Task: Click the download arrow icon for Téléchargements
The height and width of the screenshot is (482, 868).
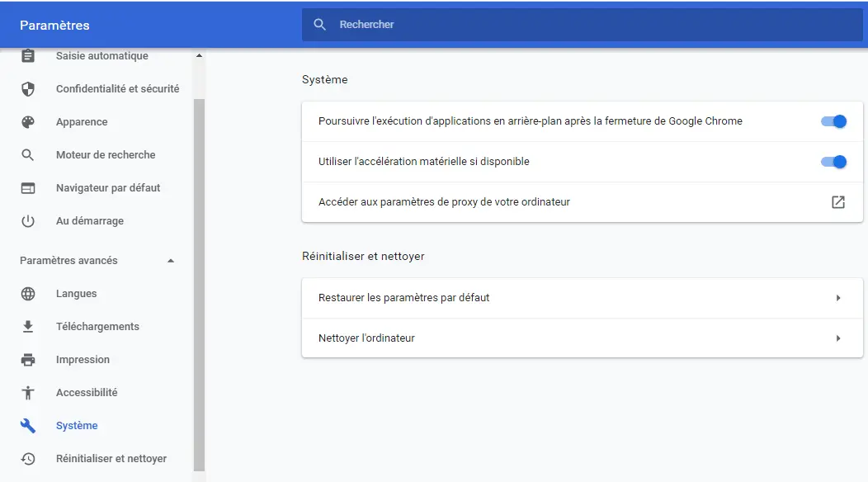Action: pos(28,327)
